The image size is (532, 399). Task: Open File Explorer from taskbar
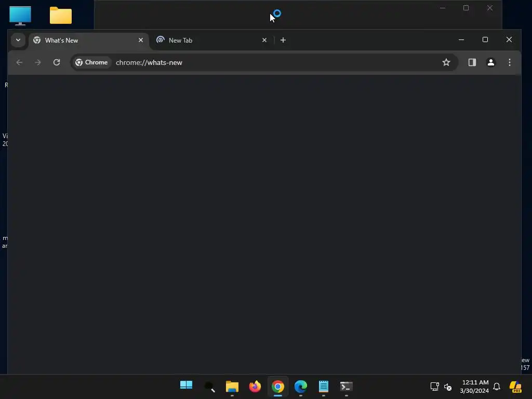point(232,387)
